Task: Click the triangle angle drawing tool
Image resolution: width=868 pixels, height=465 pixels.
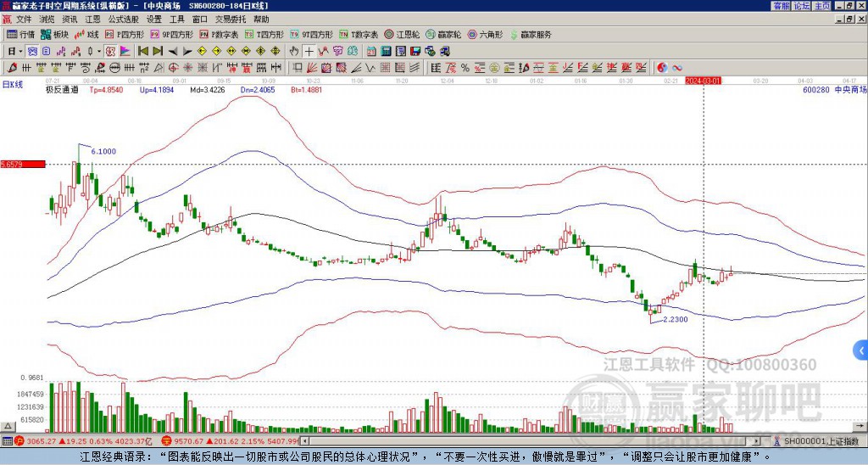Action: 159,68
